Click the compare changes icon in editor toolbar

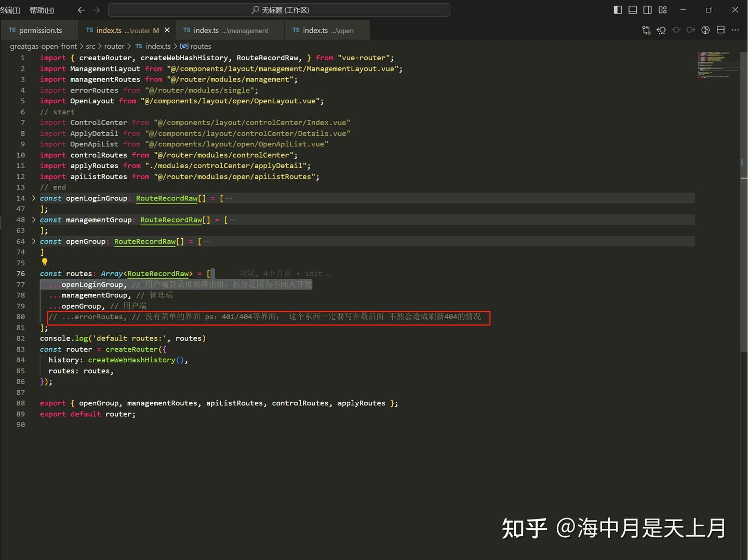(x=646, y=30)
